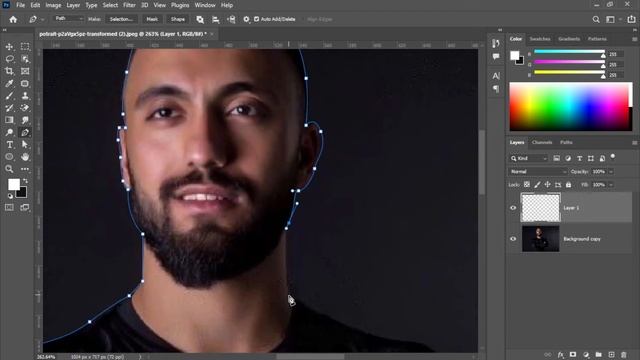
Task: Select the Brush tool
Action: click(9, 96)
